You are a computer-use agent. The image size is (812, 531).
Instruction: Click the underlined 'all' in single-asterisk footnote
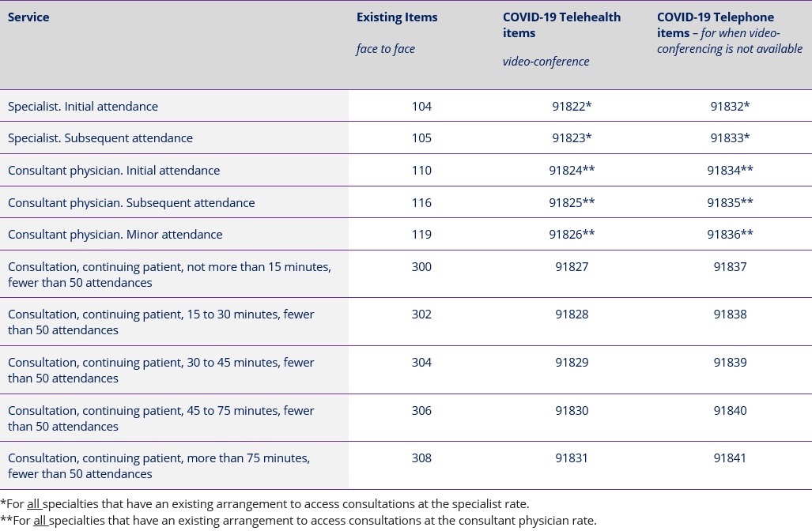click(x=34, y=503)
